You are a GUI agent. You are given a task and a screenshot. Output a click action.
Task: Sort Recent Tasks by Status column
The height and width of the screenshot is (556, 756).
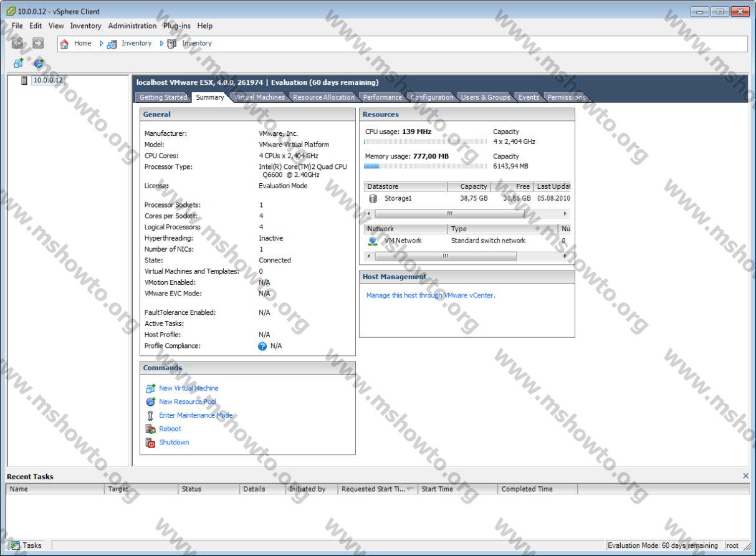point(209,489)
